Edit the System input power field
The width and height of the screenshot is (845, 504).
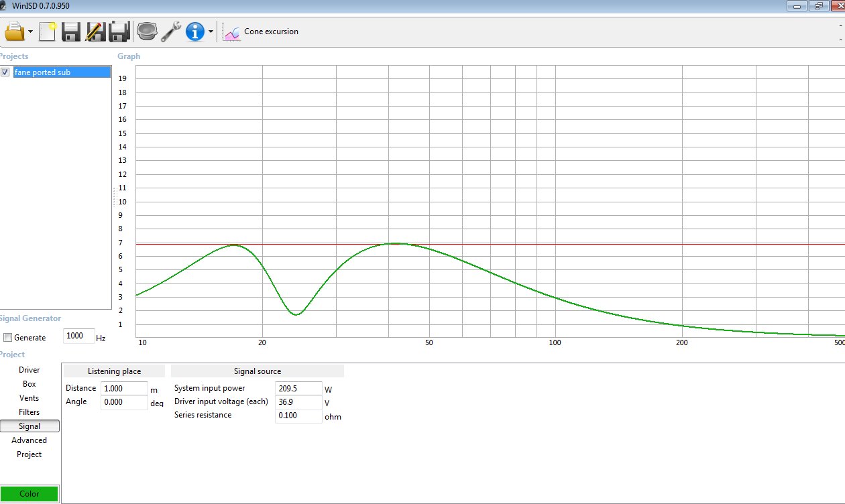299,389
